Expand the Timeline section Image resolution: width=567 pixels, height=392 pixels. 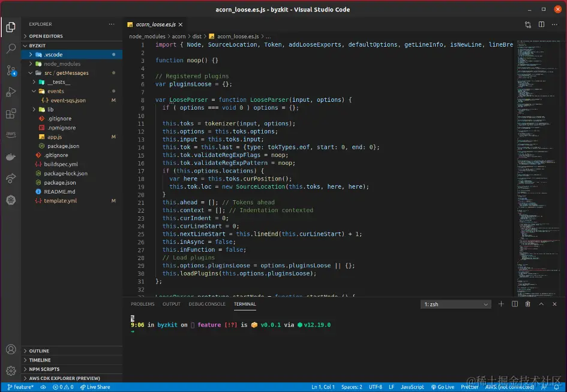coord(71,360)
